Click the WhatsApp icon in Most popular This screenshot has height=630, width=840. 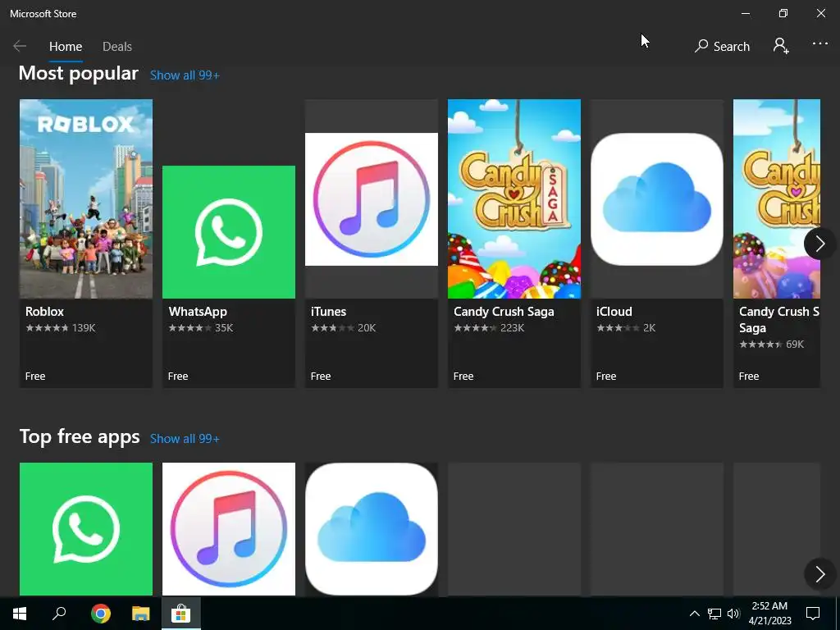click(x=229, y=232)
